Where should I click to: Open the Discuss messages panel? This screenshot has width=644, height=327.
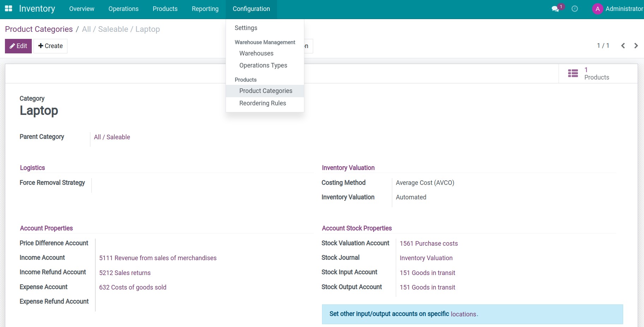(x=555, y=8)
